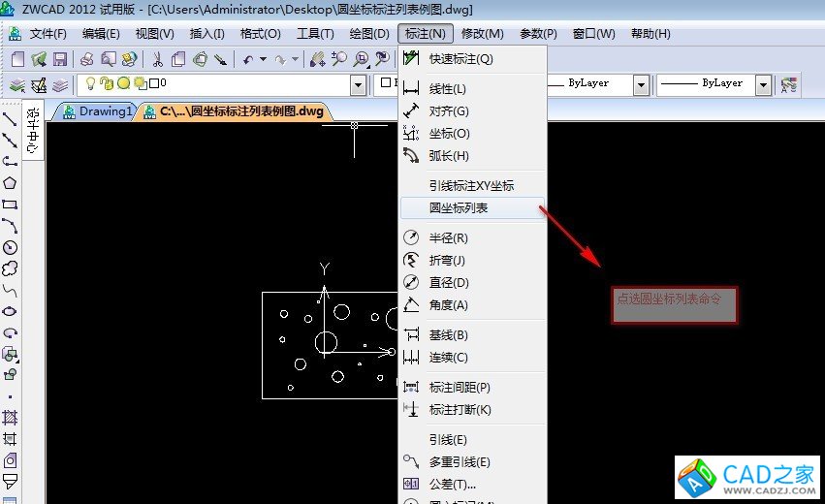Image resolution: width=825 pixels, height=504 pixels.
Task: Toggle layer 0 lock icon
Action: [107, 83]
